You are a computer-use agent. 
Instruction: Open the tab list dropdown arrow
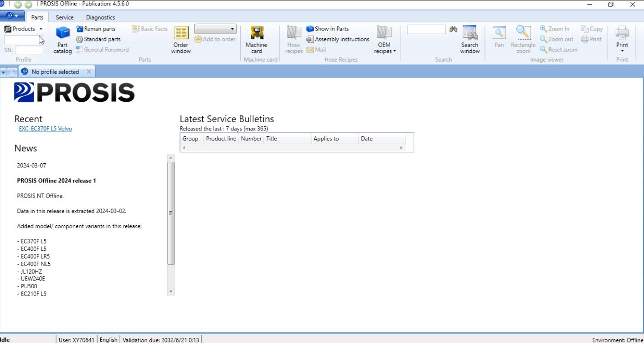3,72
